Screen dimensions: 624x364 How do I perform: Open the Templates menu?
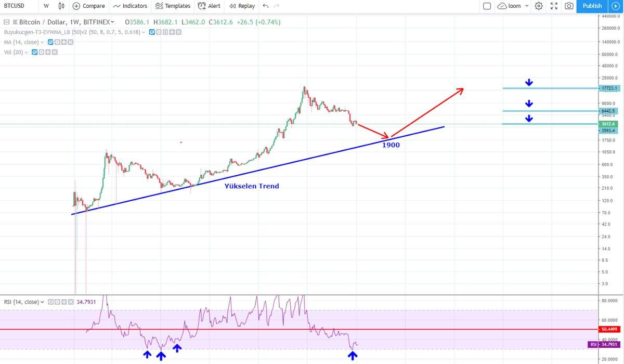(173, 6)
